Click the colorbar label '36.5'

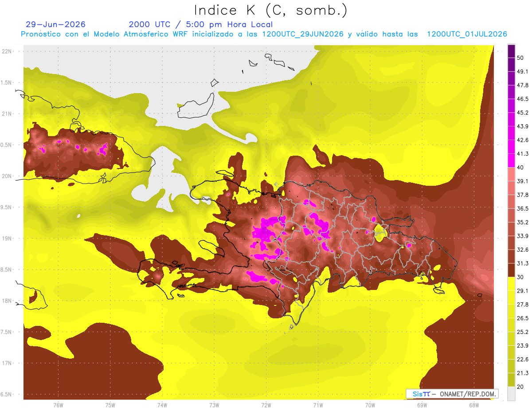(522, 208)
